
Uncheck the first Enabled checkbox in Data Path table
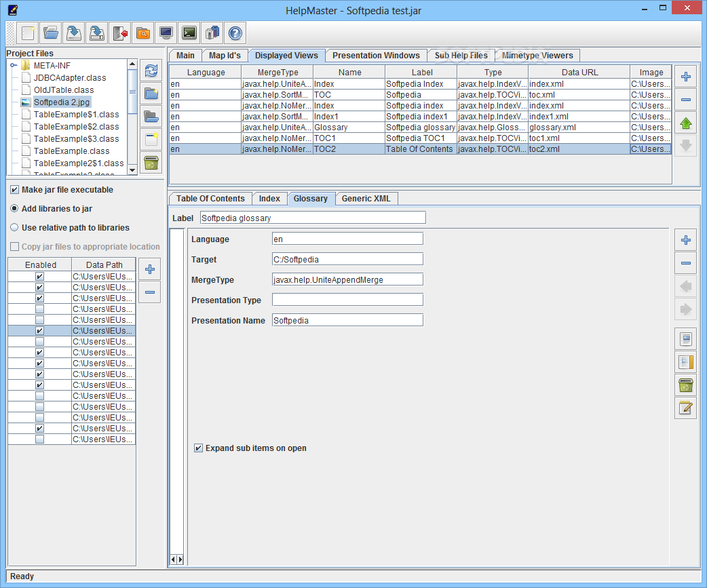point(39,277)
